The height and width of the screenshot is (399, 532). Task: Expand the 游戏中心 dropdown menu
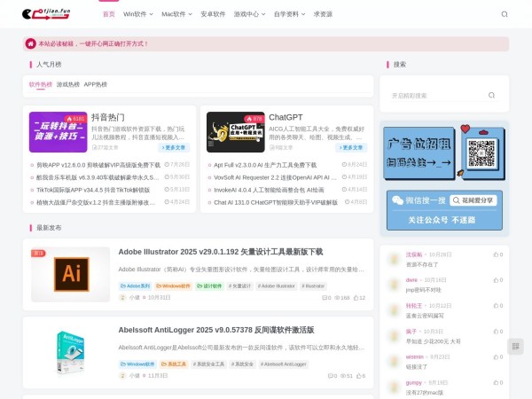click(249, 14)
